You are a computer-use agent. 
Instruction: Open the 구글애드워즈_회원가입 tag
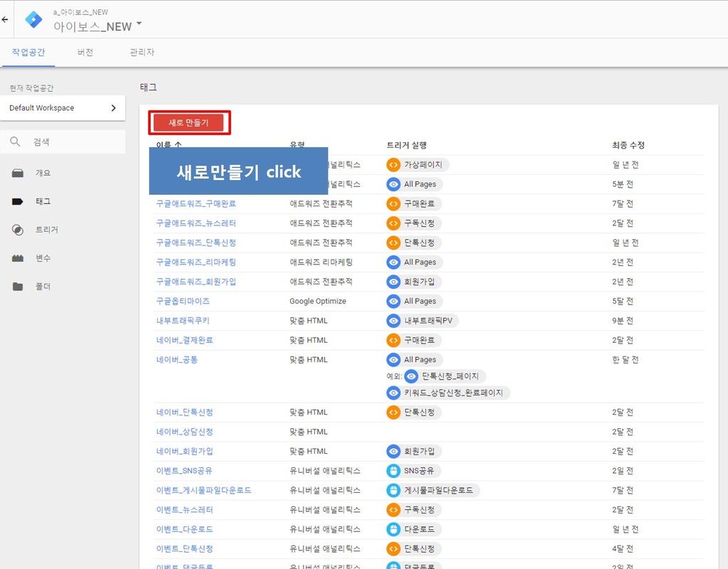point(196,282)
